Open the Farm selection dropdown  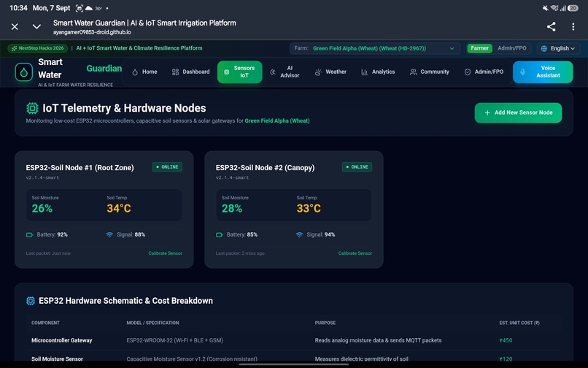click(x=375, y=48)
